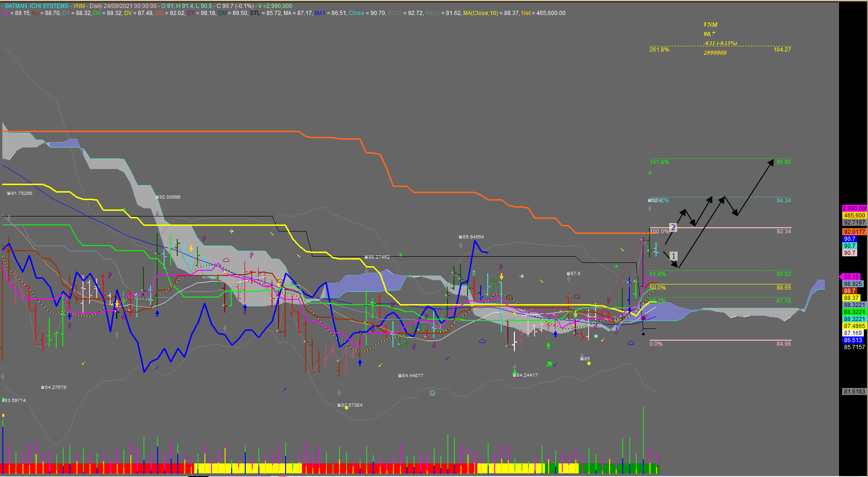
Task: Click the 89.94564 peak price annotation
Action: 471,237
